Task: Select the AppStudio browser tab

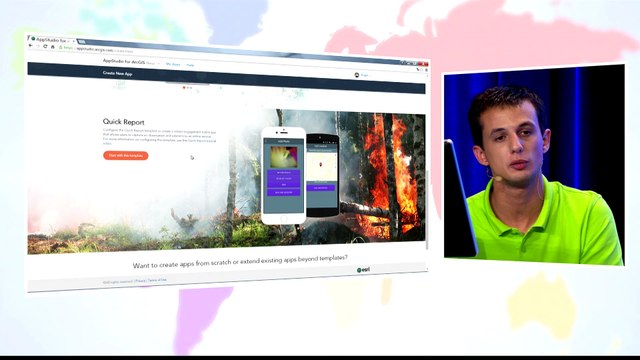Action: pyautogui.click(x=52, y=40)
